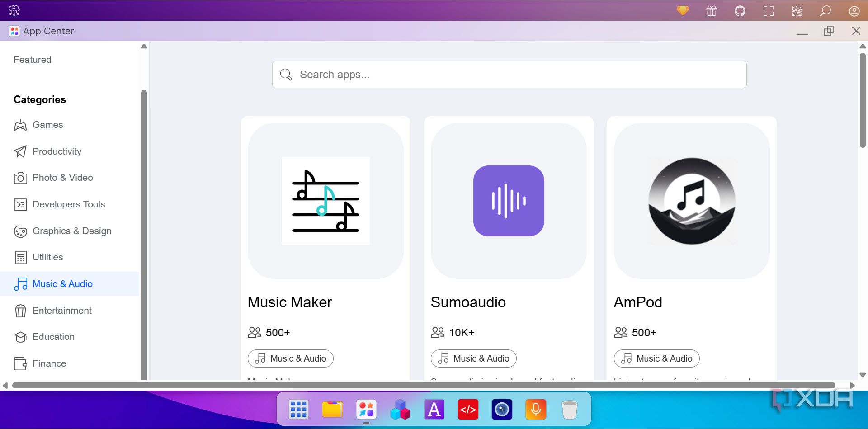Click Music & Audio tag under AmPod
Screen dimensions: 868x429
click(657, 358)
